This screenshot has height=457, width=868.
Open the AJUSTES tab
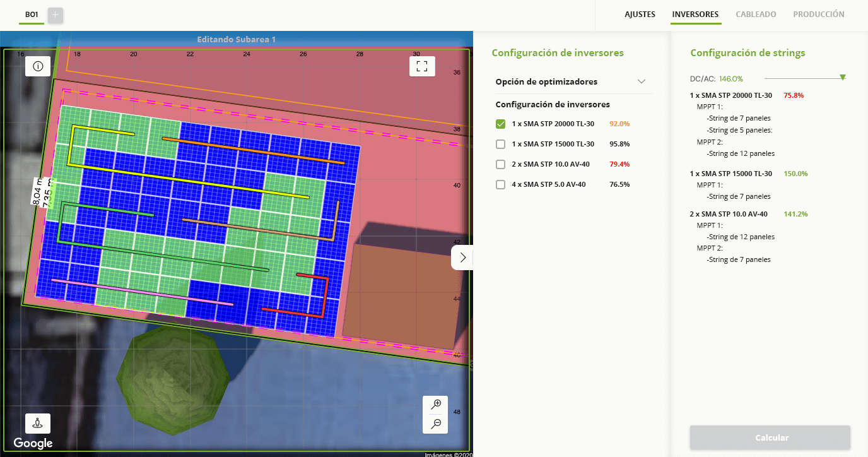point(640,15)
